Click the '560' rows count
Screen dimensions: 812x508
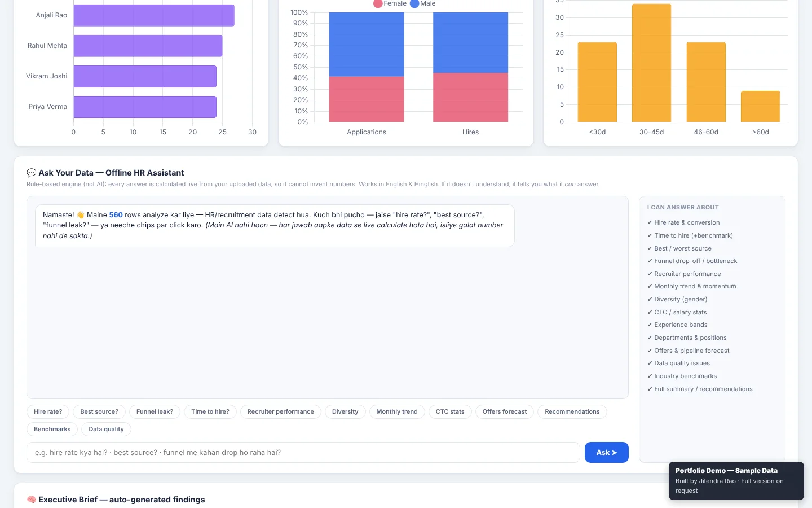(x=116, y=215)
